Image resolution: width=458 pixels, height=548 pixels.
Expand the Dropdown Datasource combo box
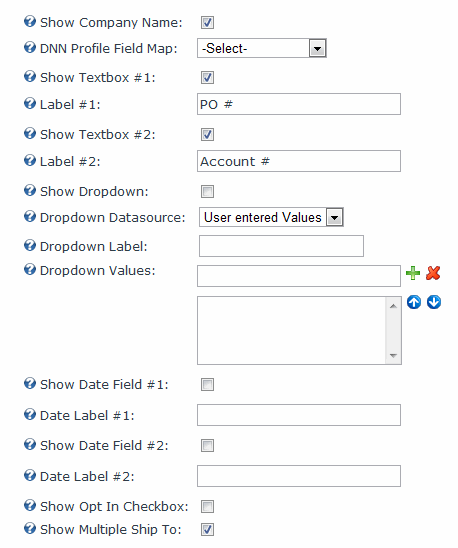271,217
